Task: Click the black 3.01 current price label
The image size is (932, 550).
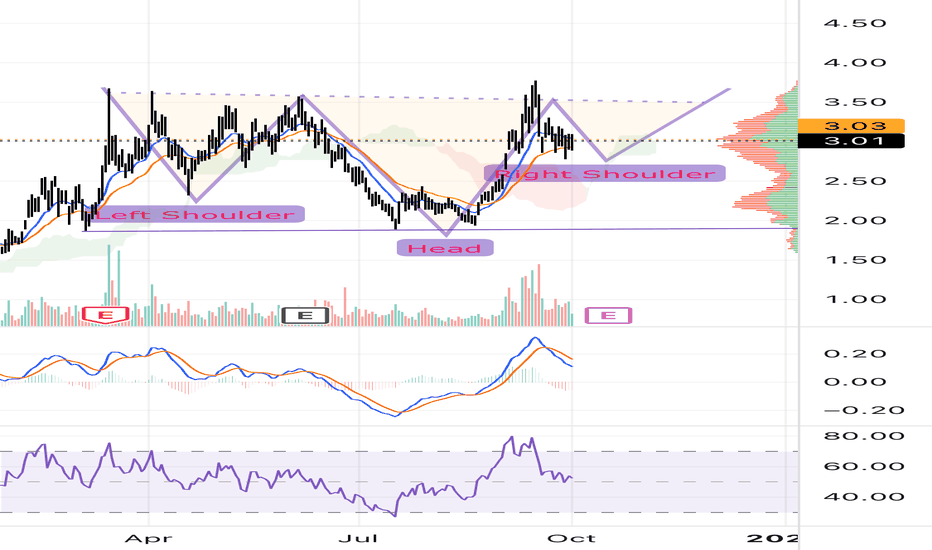Action: click(x=851, y=141)
